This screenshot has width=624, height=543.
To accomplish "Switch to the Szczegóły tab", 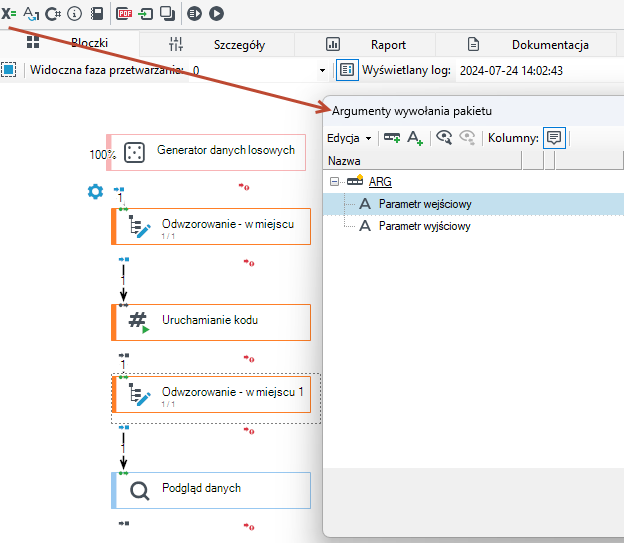I will click(x=217, y=45).
